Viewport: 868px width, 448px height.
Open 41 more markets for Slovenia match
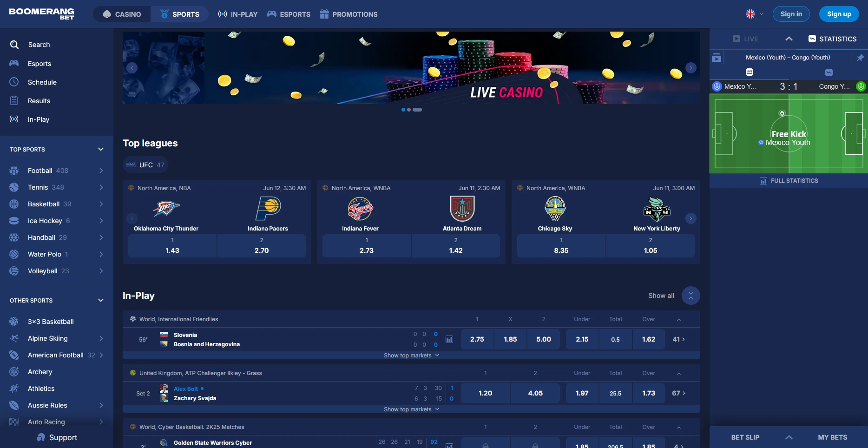coord(678,339)
